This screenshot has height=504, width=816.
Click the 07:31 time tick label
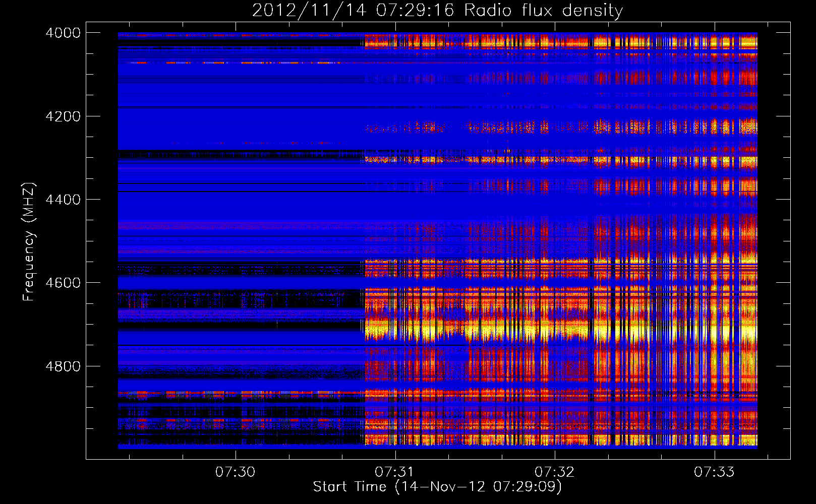click(395, 472)
